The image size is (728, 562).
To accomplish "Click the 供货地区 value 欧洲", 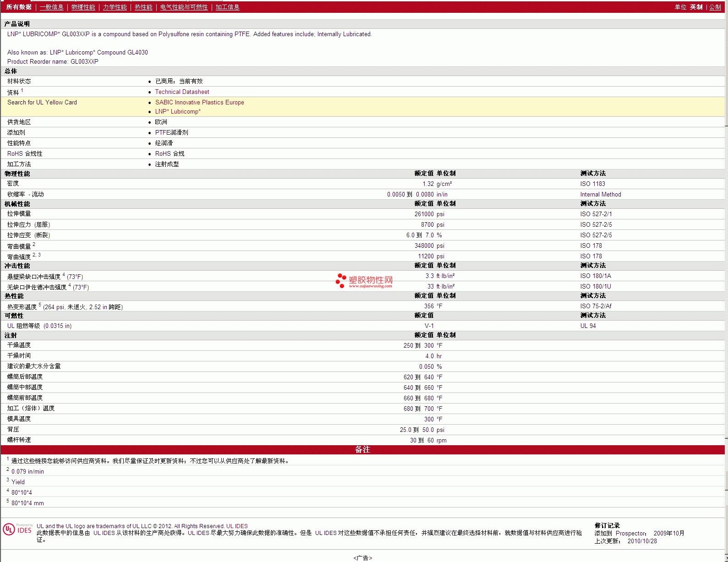I will coord(161,122).
